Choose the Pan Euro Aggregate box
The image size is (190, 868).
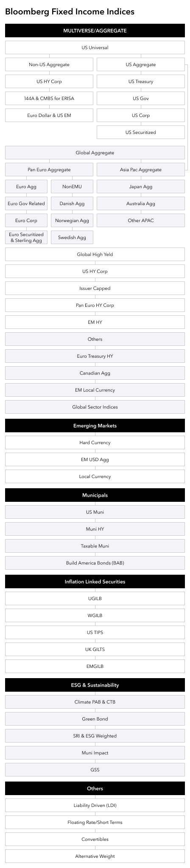click(49, 170)
